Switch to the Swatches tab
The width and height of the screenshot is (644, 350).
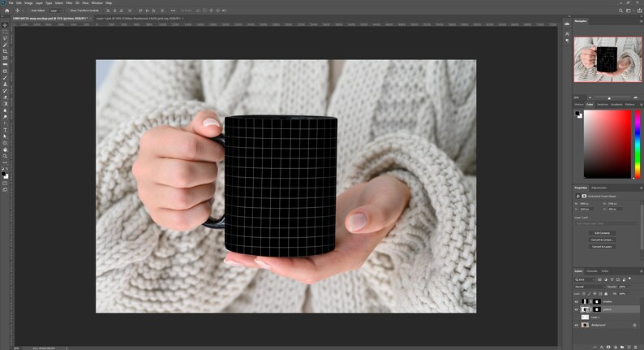click(x=603, y=105)
